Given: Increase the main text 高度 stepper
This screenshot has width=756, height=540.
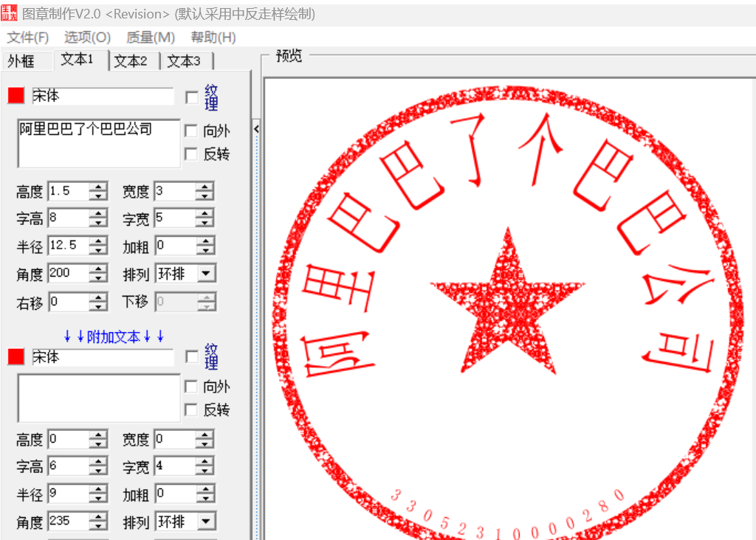Looking at the screenshot, I should (98, 187).
